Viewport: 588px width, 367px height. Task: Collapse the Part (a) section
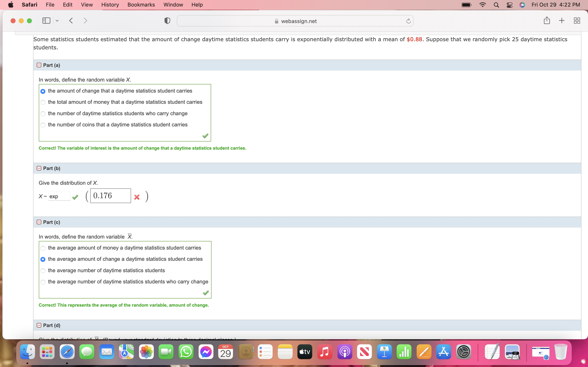point(39,65)
